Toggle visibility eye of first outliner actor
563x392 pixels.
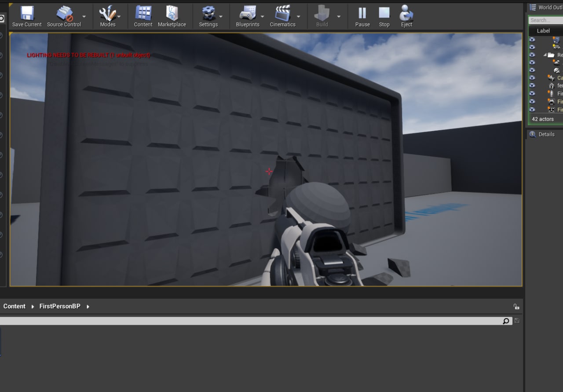532,39
